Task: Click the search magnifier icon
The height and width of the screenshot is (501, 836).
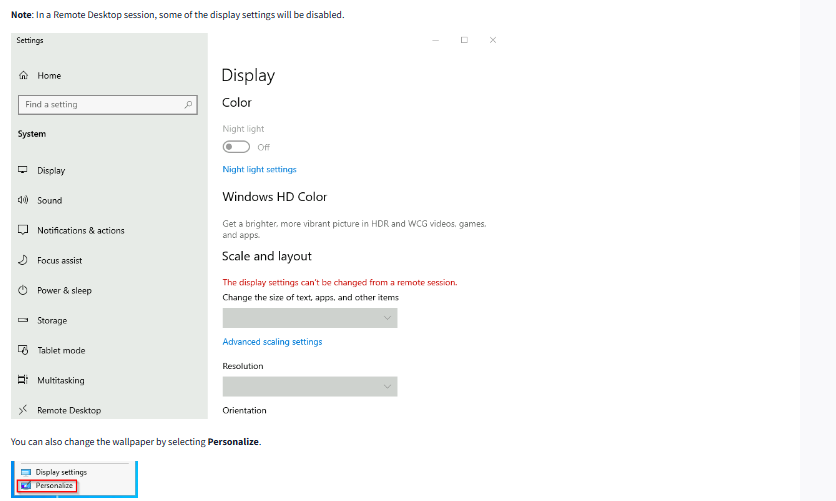Action: click(188, 104)
